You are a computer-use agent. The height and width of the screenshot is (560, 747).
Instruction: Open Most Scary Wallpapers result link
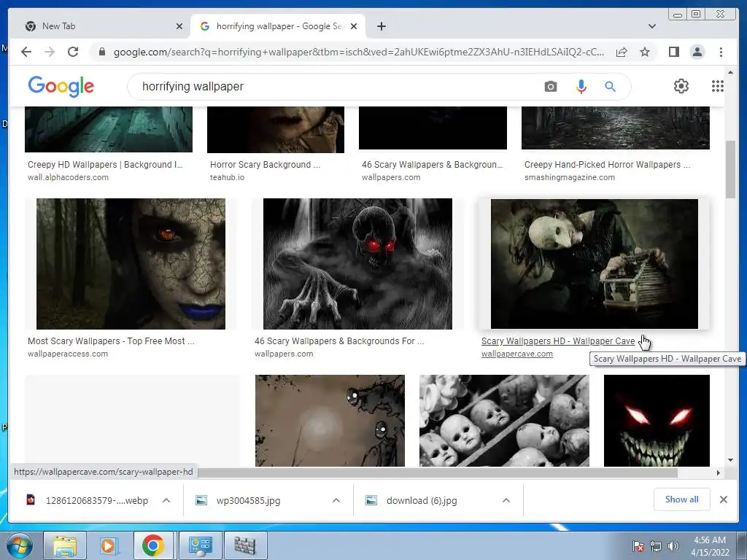pyautogui.click(x=111, y=341)
